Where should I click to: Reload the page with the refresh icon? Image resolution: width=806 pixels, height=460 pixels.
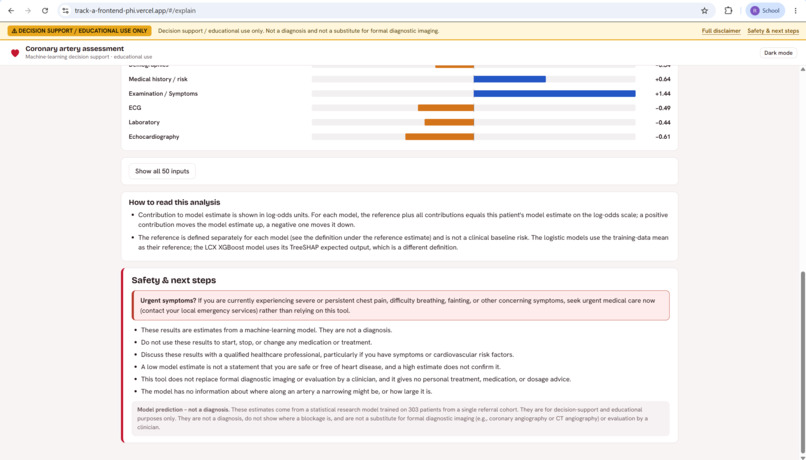point(45,10)
